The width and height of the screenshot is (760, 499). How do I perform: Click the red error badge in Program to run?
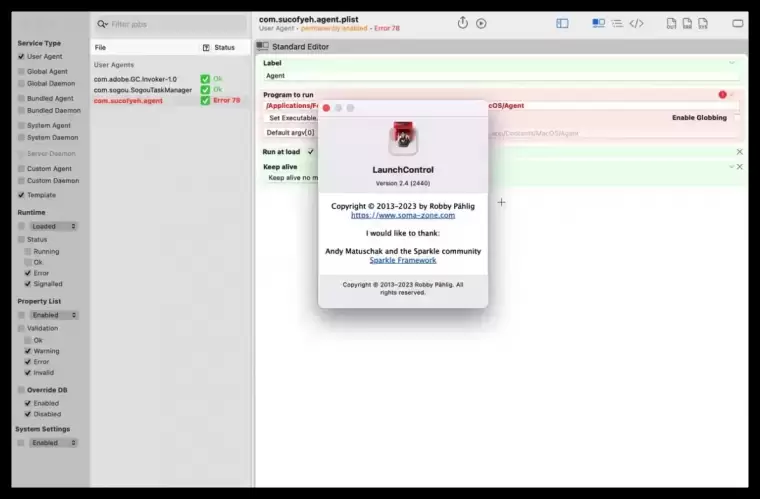(722, 94)
